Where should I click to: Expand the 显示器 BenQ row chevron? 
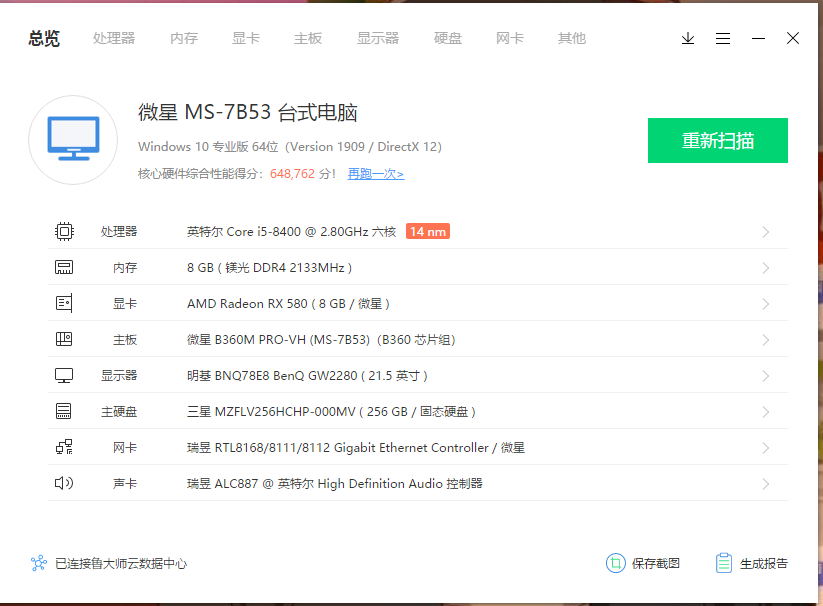[766, 376]
